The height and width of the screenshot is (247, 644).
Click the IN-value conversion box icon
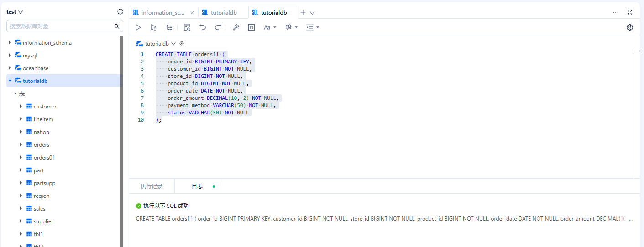251,27
